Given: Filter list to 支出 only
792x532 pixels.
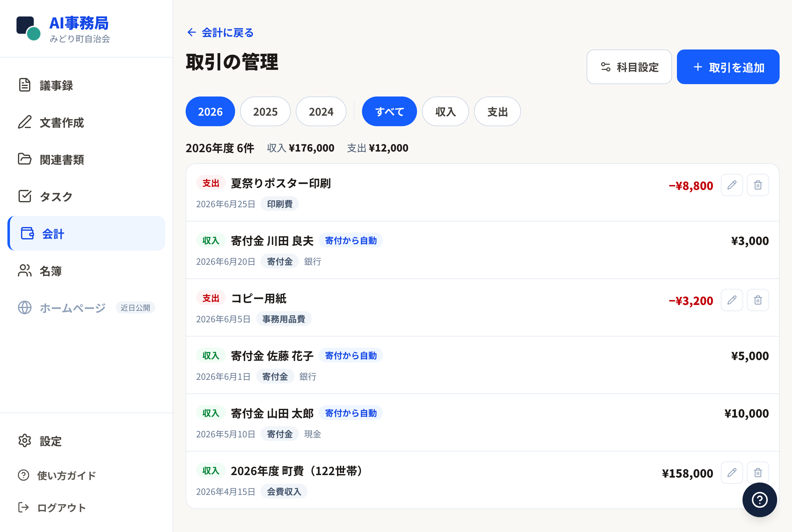Looking at the screenshot, I should 497,111.
